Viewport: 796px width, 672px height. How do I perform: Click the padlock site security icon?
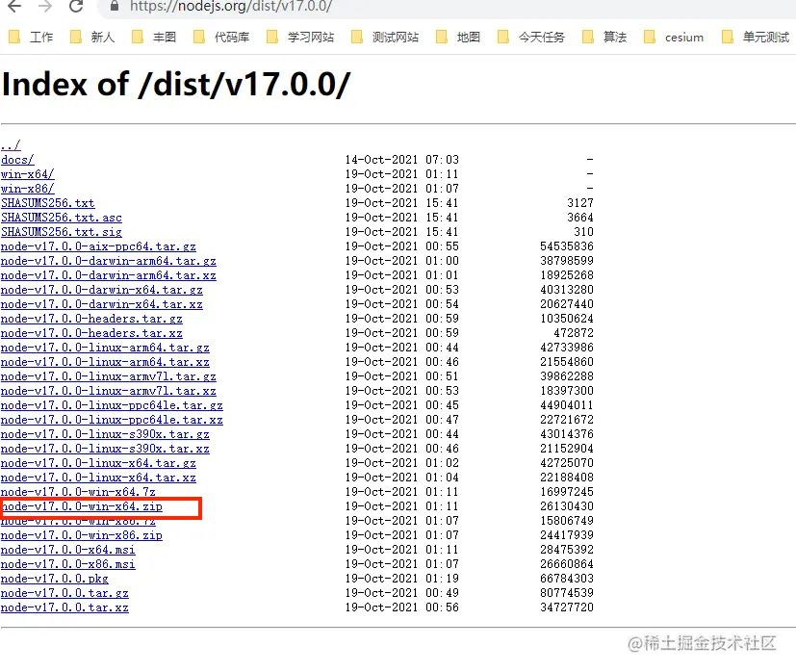[115, 6]
